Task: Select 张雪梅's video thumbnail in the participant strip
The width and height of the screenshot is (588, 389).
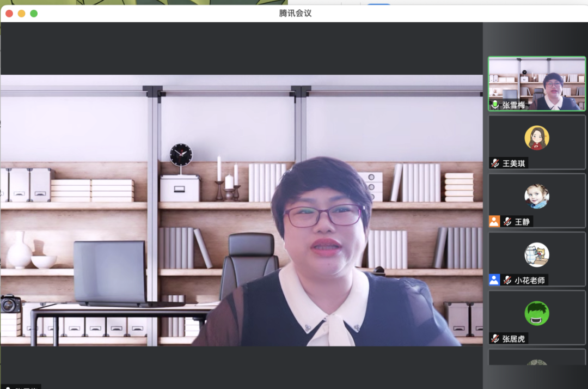Action: coord(537,84)
